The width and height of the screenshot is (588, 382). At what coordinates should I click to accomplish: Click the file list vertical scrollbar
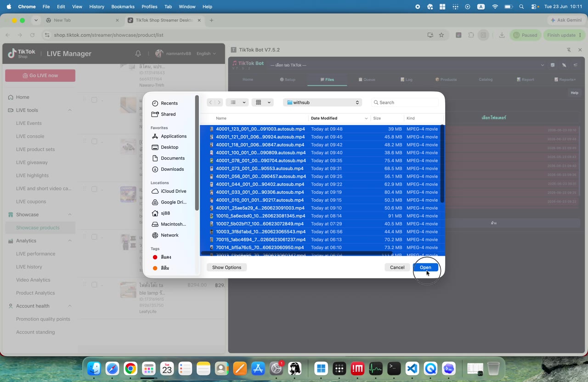coord(442,164)
